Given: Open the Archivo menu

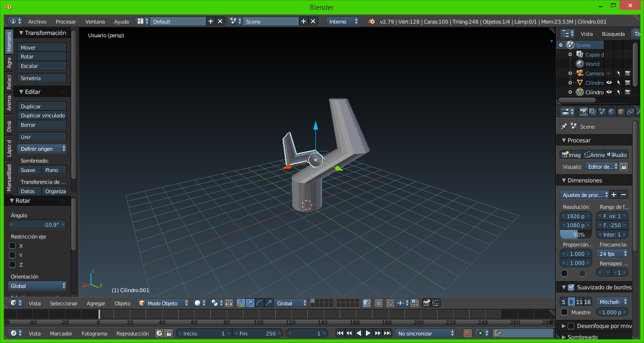Looking at the screenshot, I should 37,22.
